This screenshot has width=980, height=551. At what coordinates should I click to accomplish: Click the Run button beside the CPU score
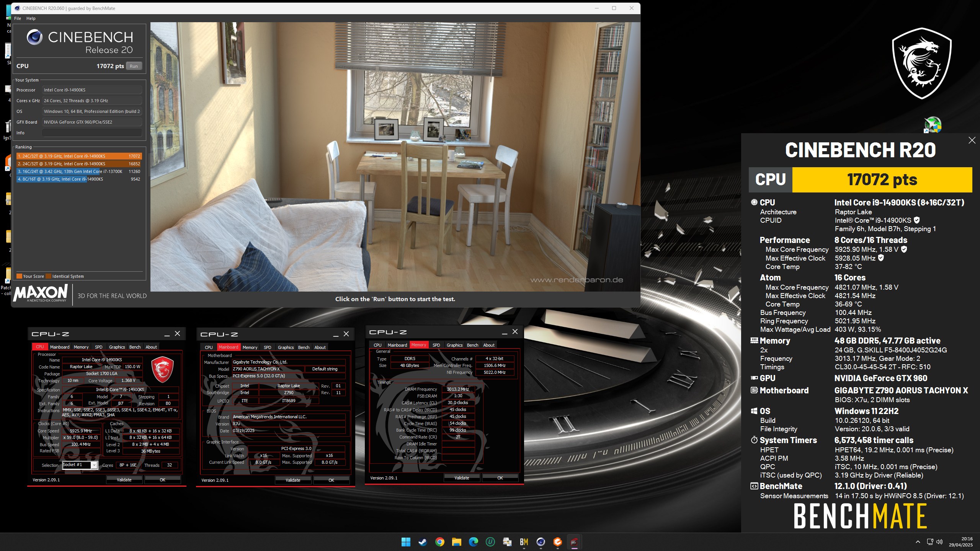(134, 66)
